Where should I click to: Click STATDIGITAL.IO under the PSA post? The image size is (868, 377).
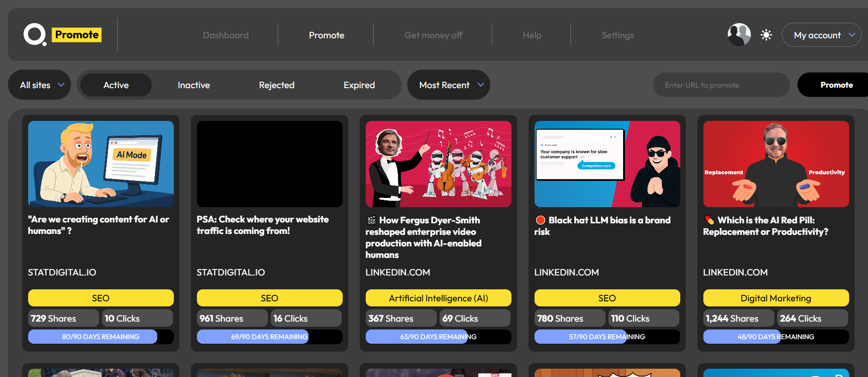(231, 272)
